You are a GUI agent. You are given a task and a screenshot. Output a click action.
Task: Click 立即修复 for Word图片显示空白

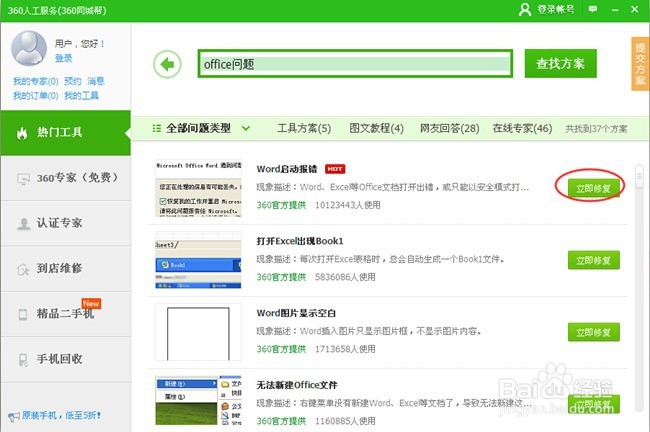(x=594, y=332)
